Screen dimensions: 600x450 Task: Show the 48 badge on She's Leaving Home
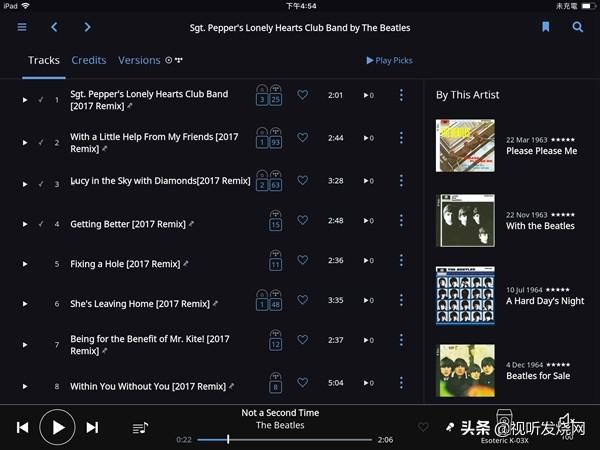(x=276, y=300)
